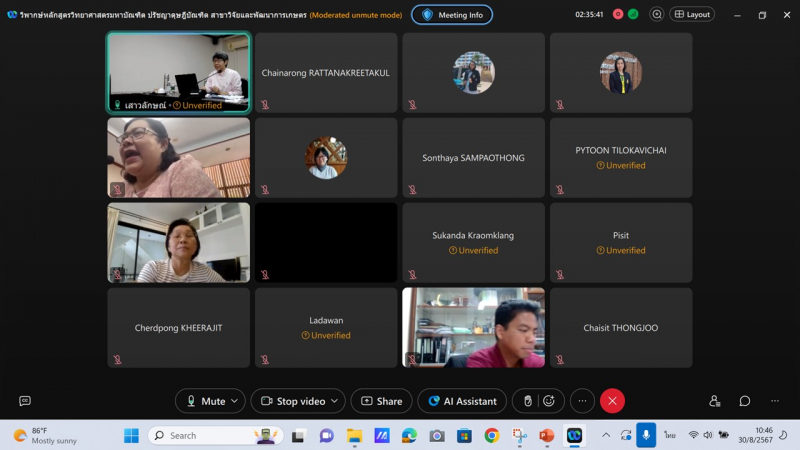This screenshot has height=450, width=800.
Task: Open the Participants panel icon
Action: (714, 401)
